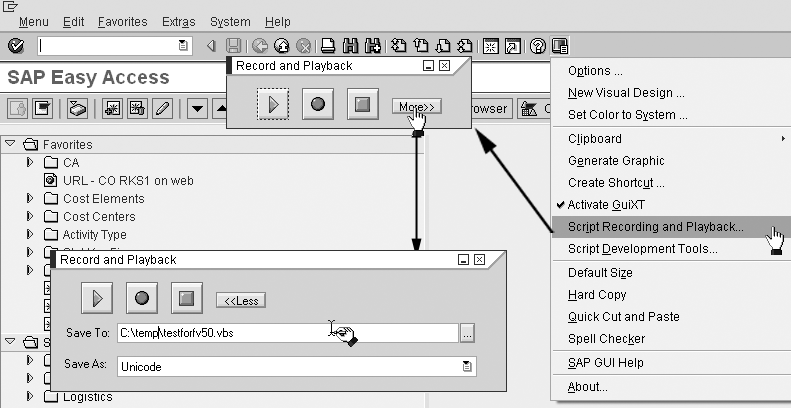Screen dimensions: 791x408
Task: Click Record in the small Record and Playback dialog
Action: pos(318,104)
